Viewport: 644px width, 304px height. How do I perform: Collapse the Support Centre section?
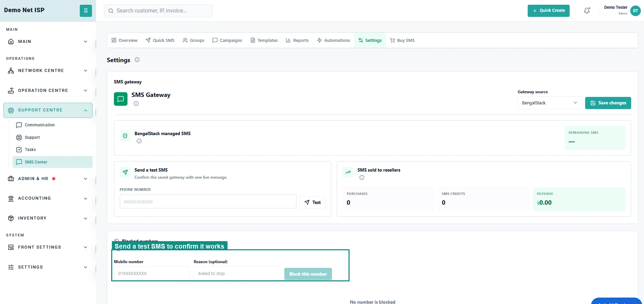48,110
